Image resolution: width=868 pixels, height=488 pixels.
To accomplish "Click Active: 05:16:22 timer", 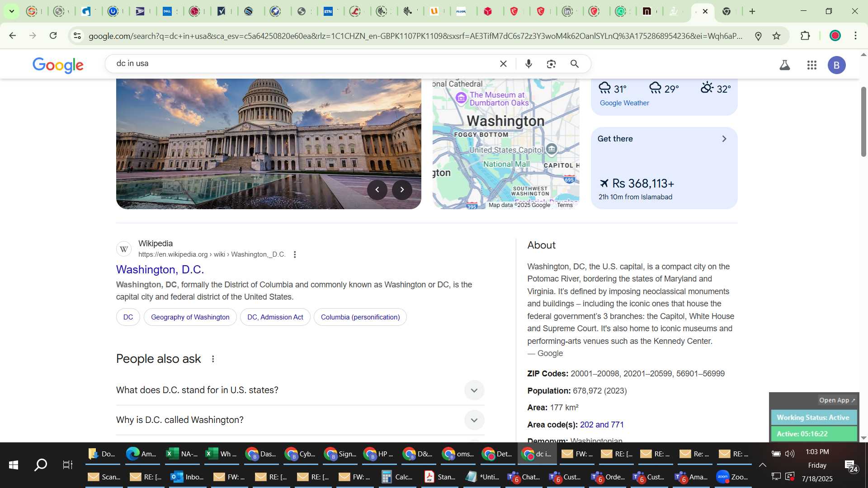I will tap(813, 434).
